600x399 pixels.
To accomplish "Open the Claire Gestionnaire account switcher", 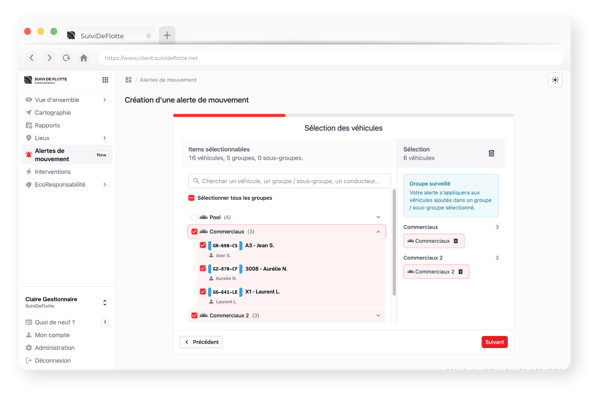I will pyautogui.click(x=67, y=302).
